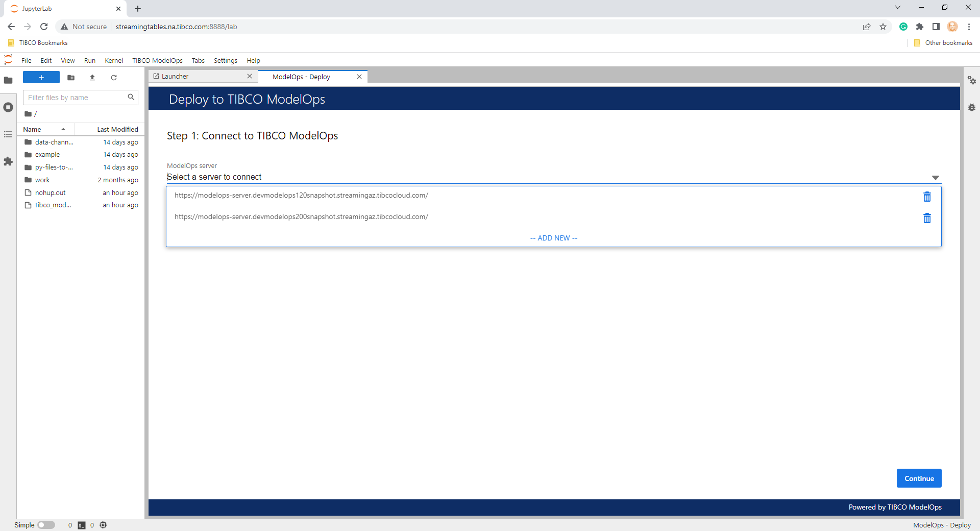Click the kernel status icon in status bar
This screenshot has height=531, width=980.
pos(103,525)
